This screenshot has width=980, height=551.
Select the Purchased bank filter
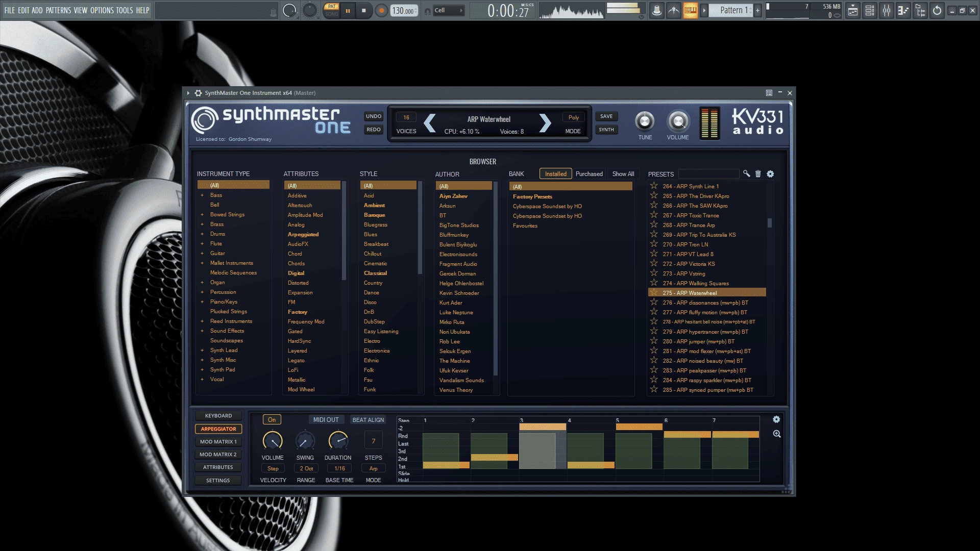click(x=589, y=174)
